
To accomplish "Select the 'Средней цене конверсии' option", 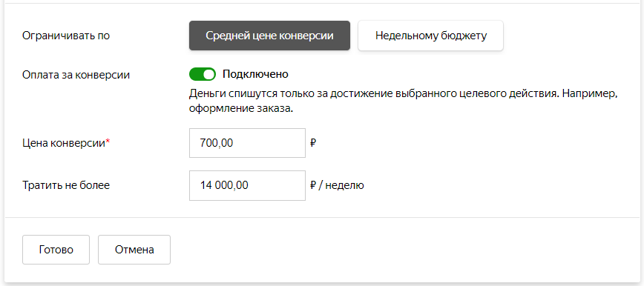I will 269,36.
